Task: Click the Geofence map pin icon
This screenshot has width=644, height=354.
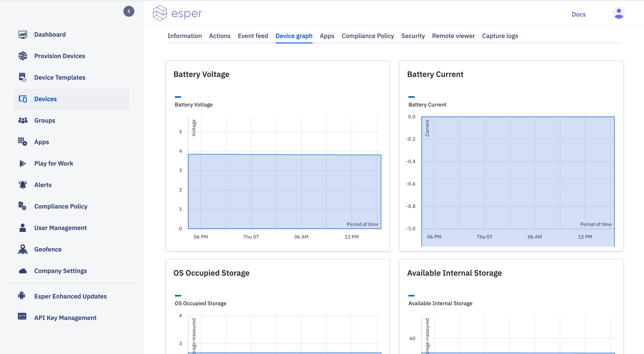Action: coord(23,250)
